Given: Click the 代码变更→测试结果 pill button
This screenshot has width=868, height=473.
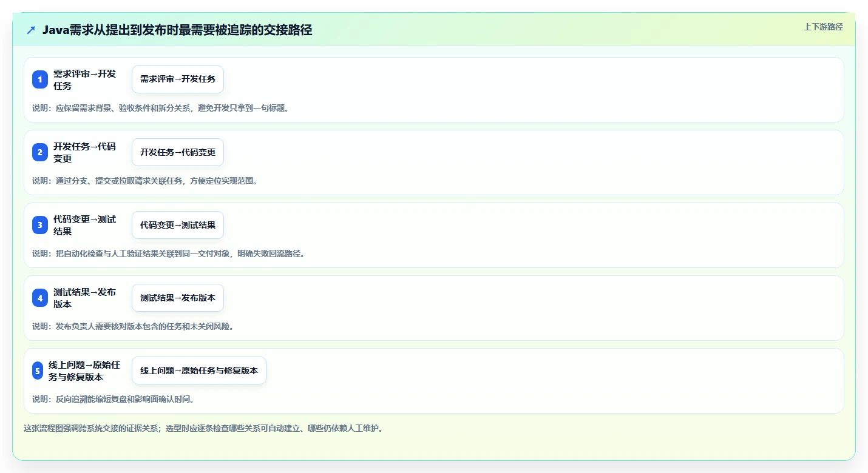Looking at the screenshot, I should (x=178, y=225).
